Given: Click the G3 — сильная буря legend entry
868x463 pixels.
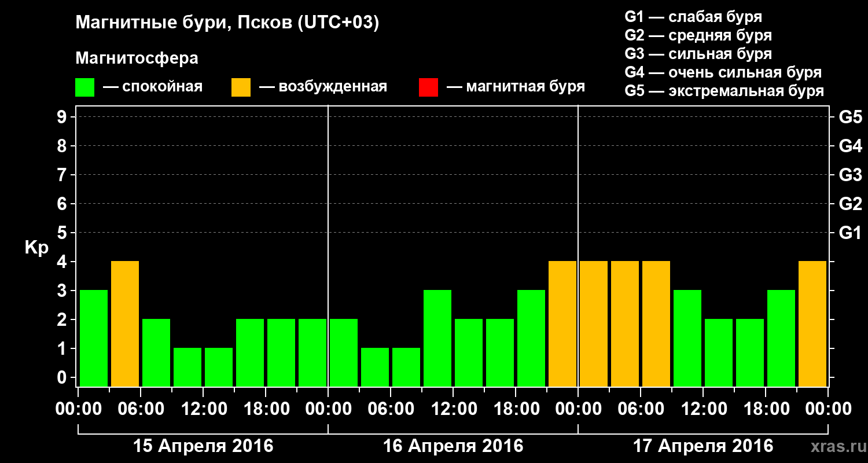Looking at the screenshot, I should [698, 54].
